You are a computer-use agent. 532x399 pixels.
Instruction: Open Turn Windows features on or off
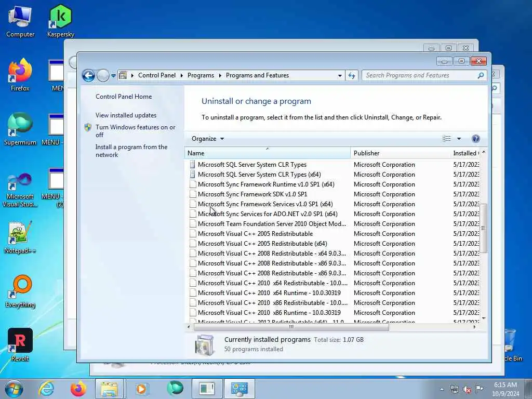pyautogui.click(x=135, y=131)
